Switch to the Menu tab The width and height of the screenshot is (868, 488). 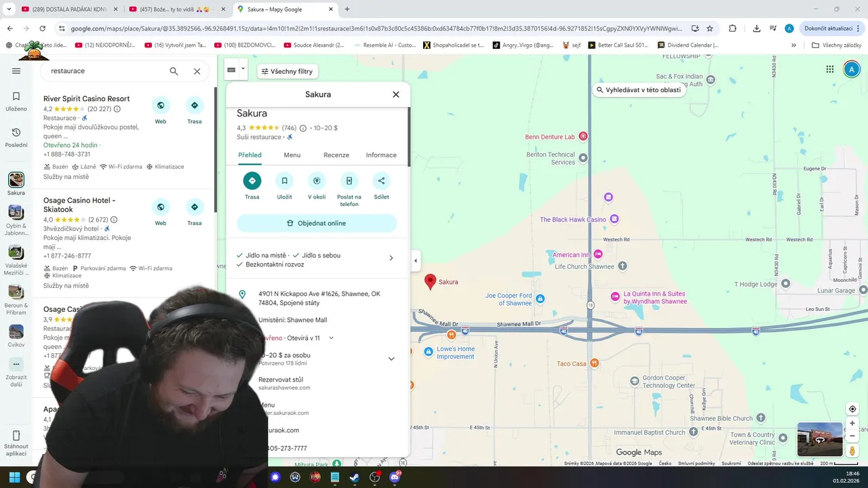pyautogui.click(x=292, y=155)
